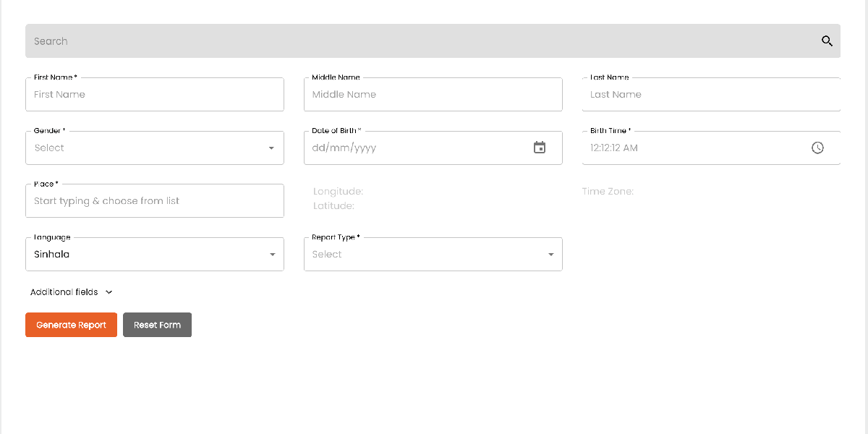This screenshot has height=434, width=868.
Task: Expand the Additional fields chevron
Action: pos(109,292)
